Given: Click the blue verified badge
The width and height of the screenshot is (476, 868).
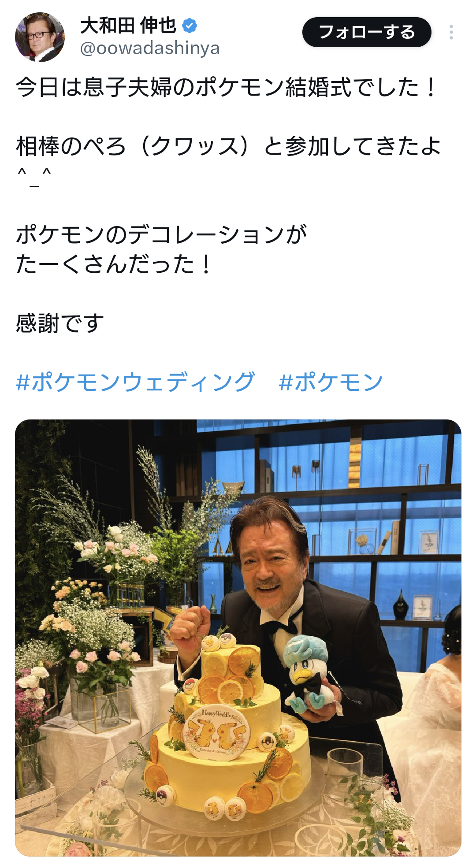Looking at the screenshot, I should click(x=190, y=26).
